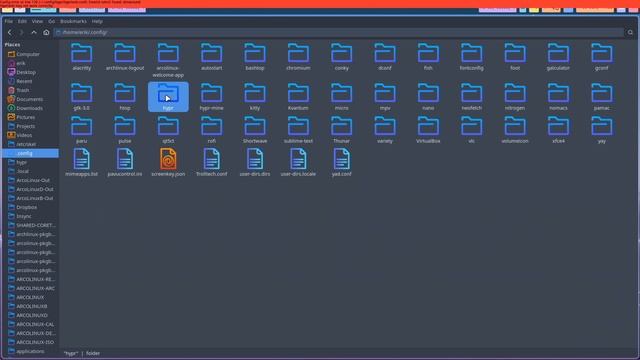This screenshot has height=360, width=640.
Task: Open Downloads in the Places sidebar
Action: pyautogui.click(x=29, y=108)
